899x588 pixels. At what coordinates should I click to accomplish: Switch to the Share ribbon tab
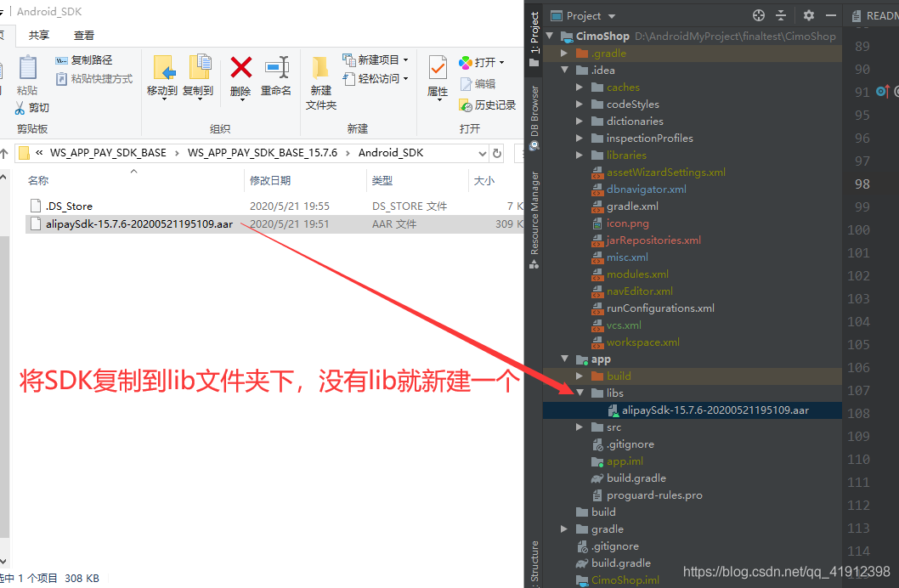click(39, 35)
